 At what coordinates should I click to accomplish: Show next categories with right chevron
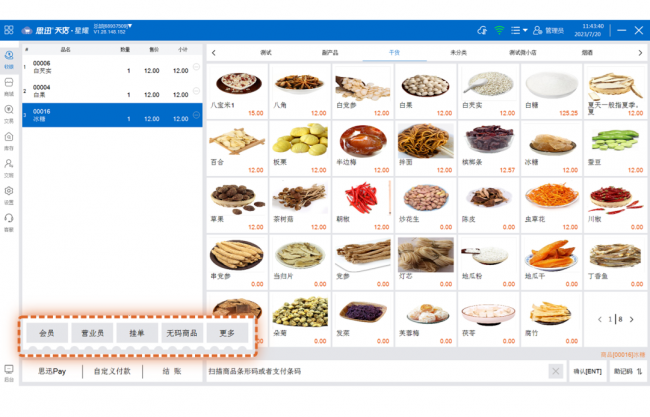click(x=640, y=53)
